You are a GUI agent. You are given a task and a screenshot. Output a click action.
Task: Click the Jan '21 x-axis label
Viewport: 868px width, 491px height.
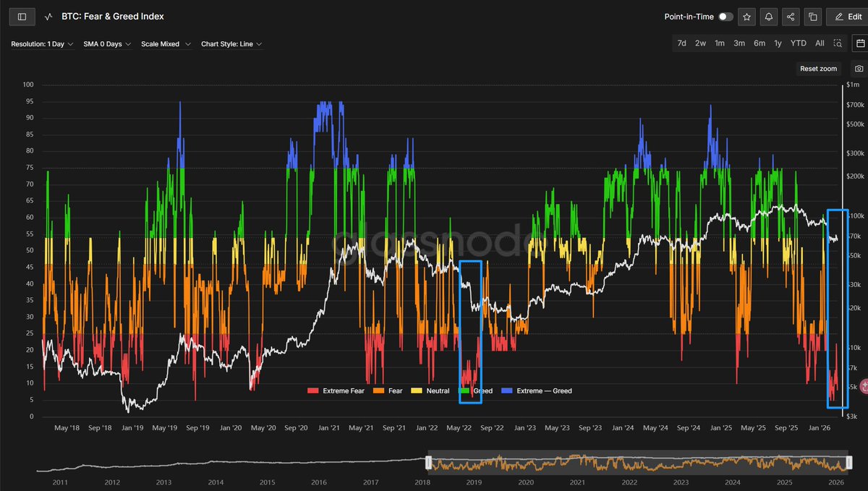[x=330, y=428]
